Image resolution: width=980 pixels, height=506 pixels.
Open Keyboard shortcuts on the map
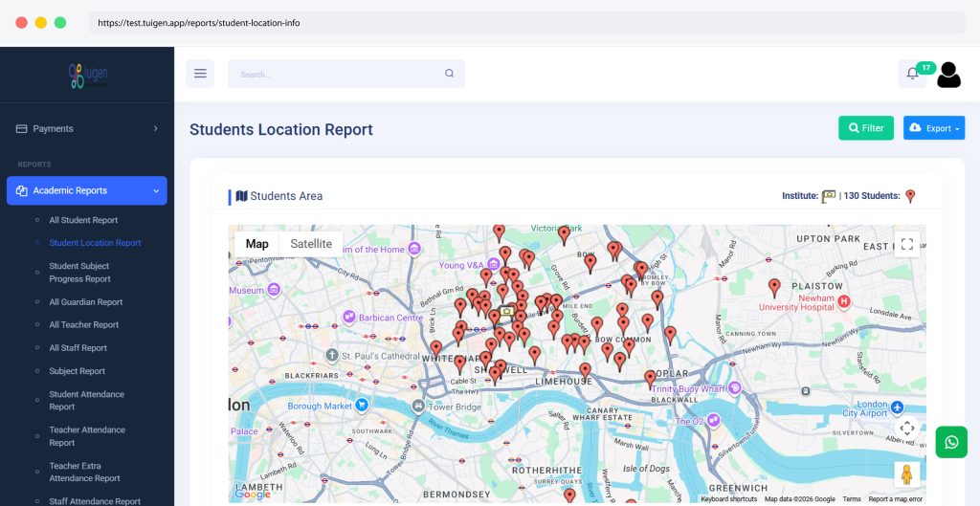728,499
